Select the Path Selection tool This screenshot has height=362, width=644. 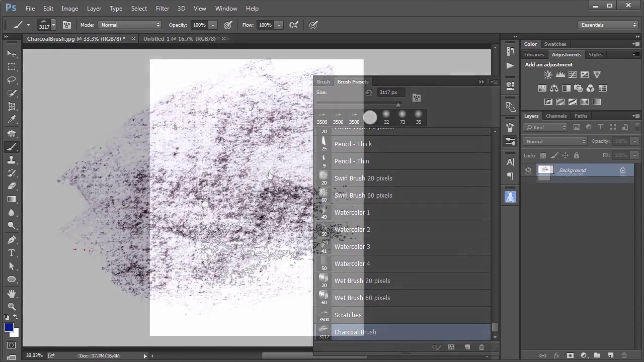pyautogui.click(x=12, y=266)
